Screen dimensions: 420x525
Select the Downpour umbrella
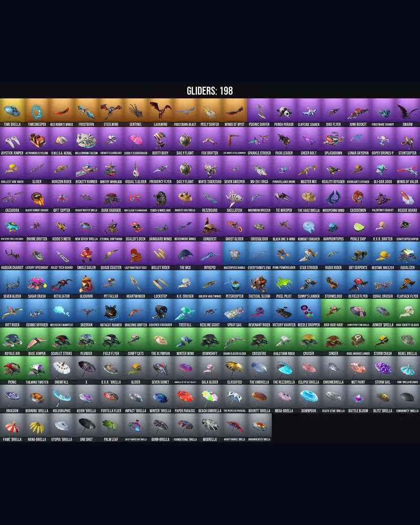pyautogui.click(x=309, y=399)
